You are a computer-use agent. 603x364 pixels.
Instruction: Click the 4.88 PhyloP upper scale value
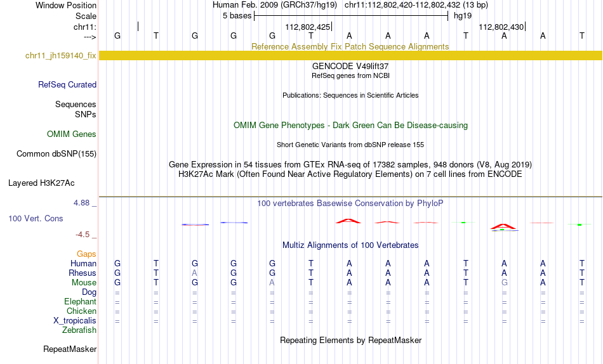pos(81,203)
